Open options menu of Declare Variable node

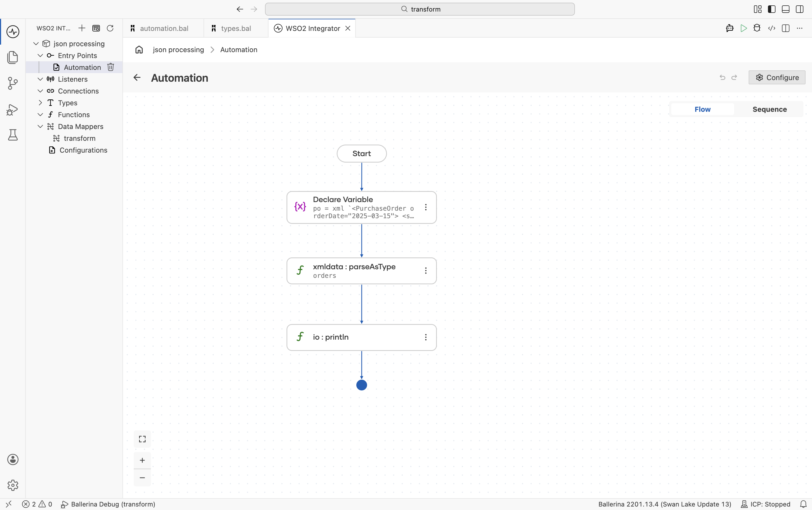[426, 207]
